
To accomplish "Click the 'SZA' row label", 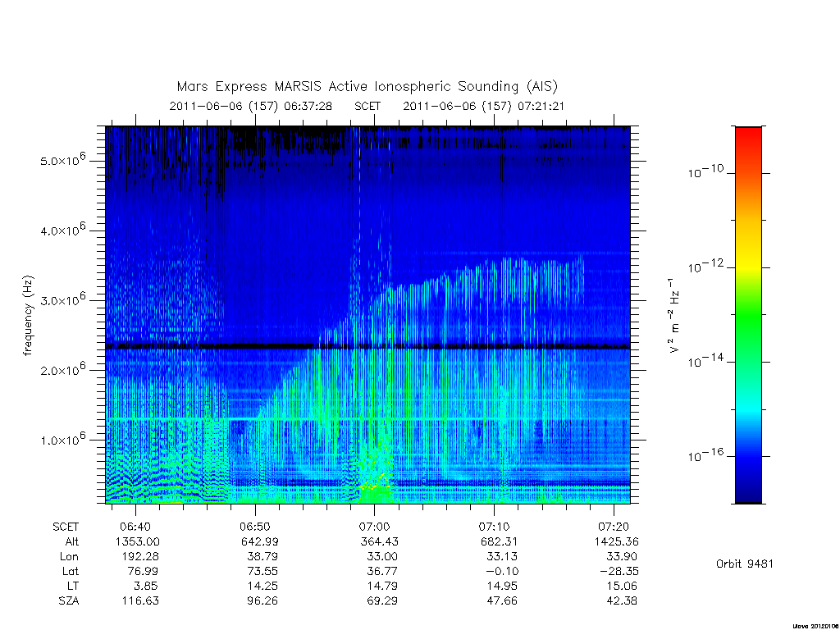I will [x=69, y=601].
